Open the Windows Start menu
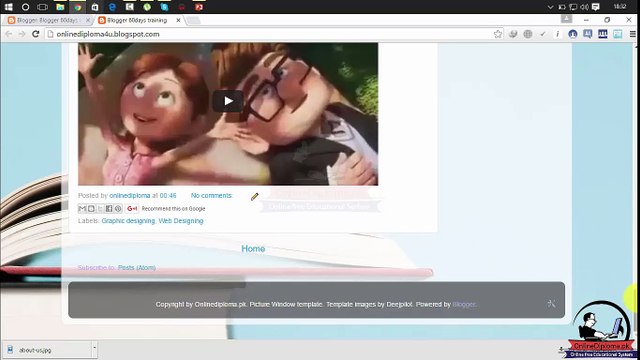Viewport: 640px width, 360px height. pos(8,7)
